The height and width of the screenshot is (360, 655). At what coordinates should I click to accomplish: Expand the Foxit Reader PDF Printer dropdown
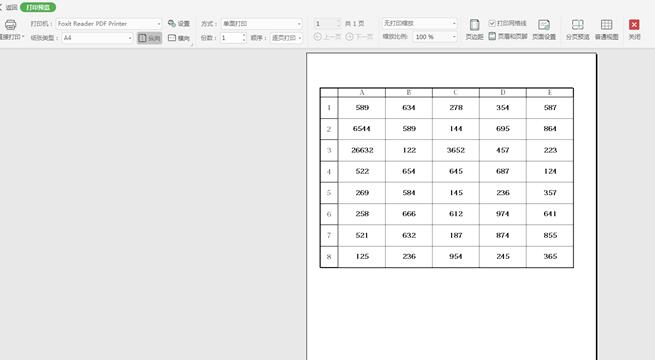(109, 24)
